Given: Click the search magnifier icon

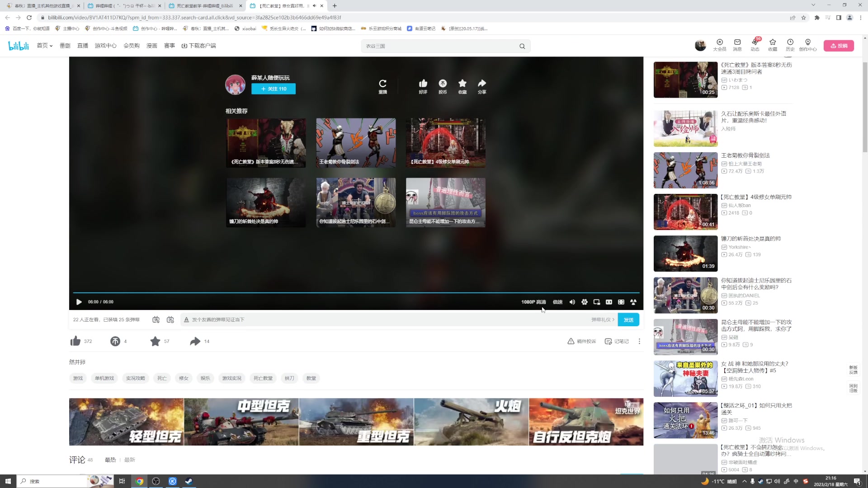Looking at the screenshot, I should (522, 46).
